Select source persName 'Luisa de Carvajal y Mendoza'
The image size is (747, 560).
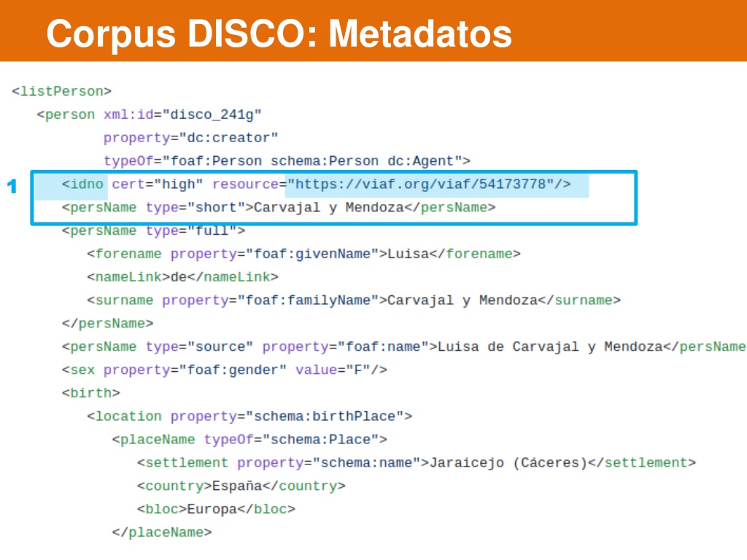click(550, 346)
